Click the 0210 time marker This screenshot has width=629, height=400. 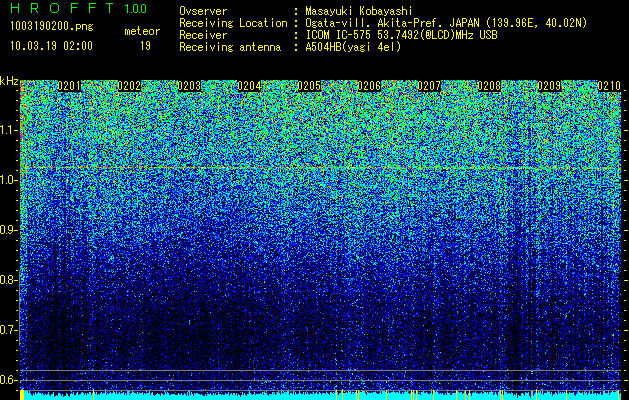[x=609, y=86]
